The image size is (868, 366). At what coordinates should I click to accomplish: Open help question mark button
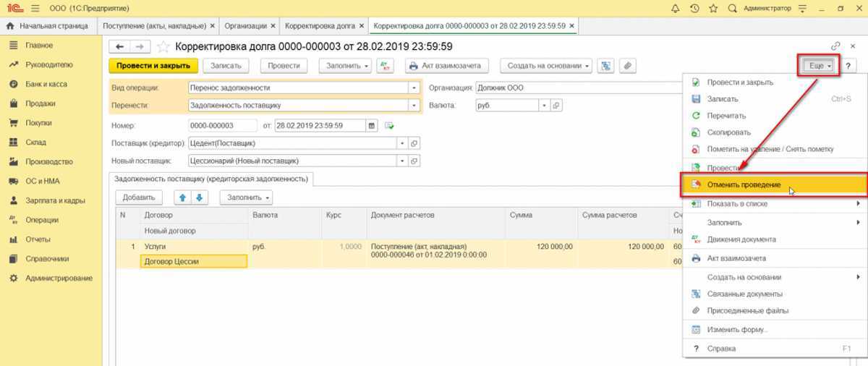click(x=847, y=65)
